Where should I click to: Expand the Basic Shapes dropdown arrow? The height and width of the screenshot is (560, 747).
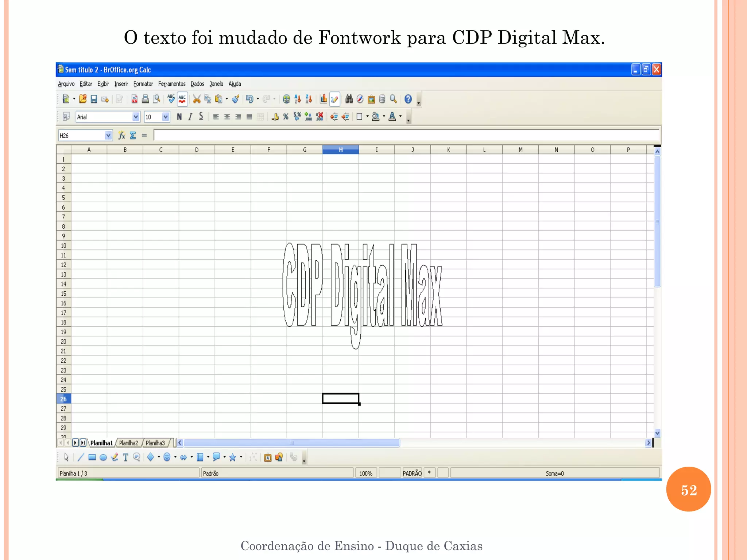coord(159,457)
